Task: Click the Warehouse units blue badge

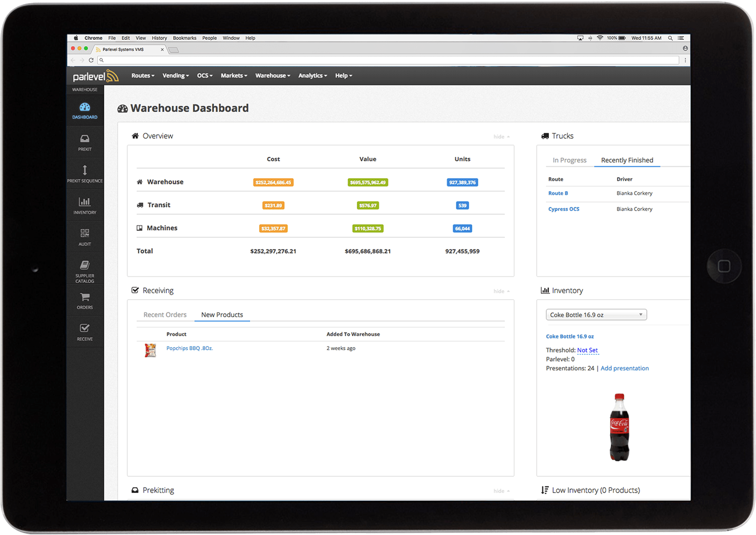Action: pos(463,182)
